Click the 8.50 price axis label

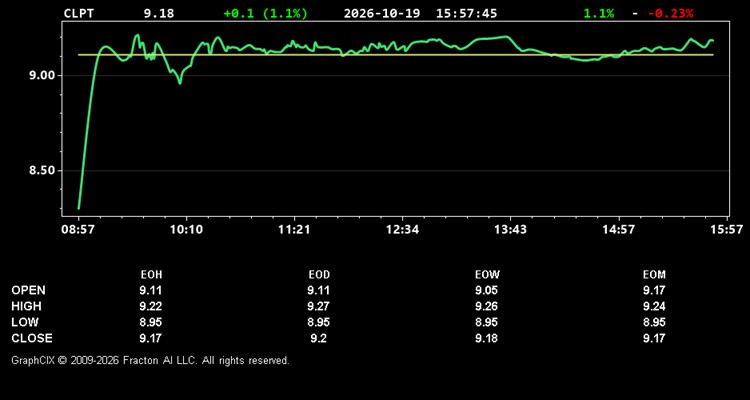(x=43, y=171)
